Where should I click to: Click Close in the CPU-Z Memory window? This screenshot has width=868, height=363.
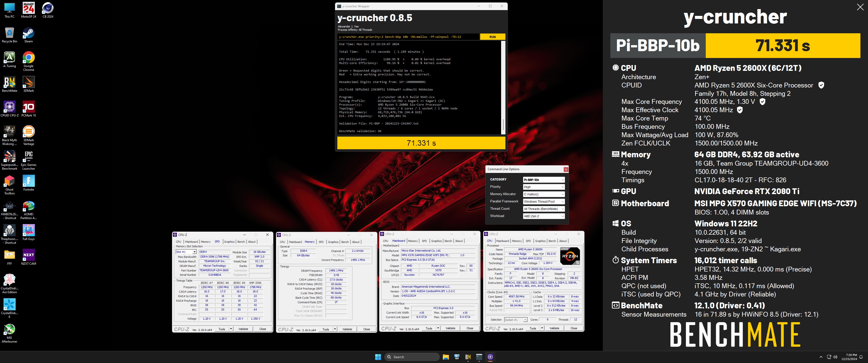coord(367,329)
